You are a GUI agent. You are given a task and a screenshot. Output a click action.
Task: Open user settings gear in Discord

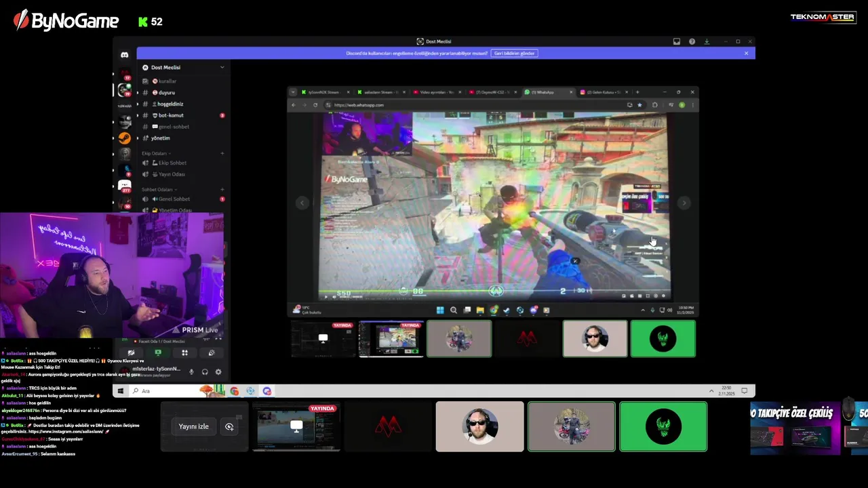point(218,371)
